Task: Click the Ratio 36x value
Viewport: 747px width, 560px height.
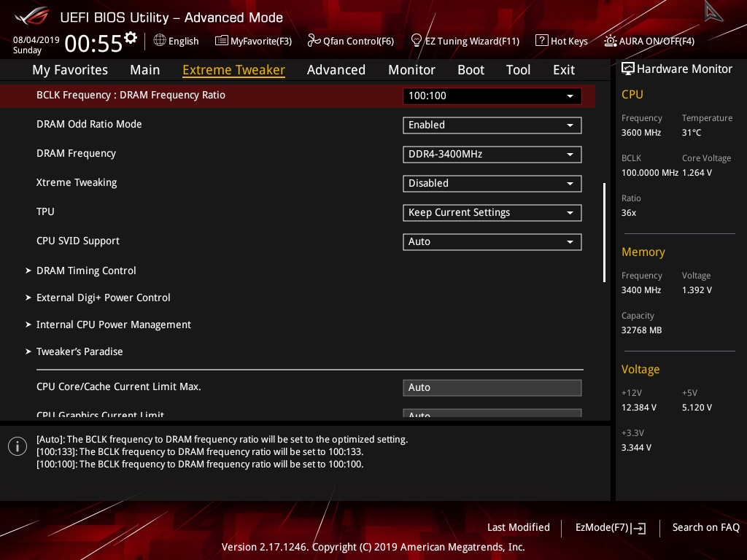Action: click(629, 213)
